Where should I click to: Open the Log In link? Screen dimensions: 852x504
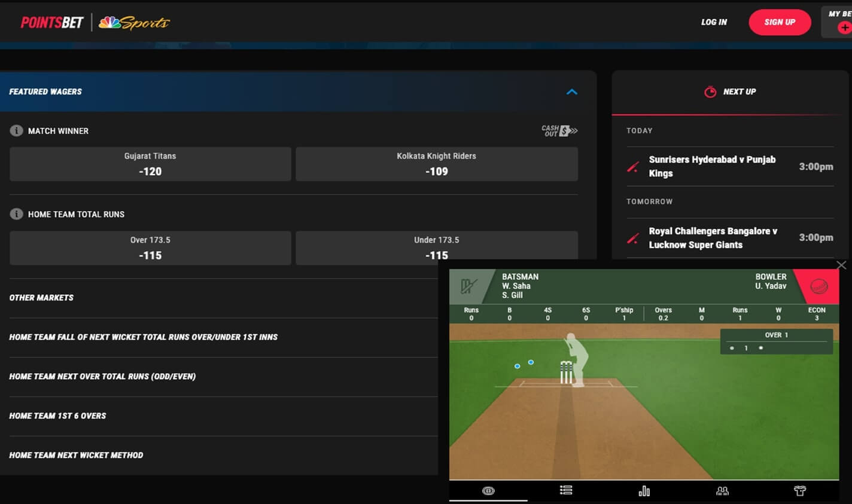[714, 22]
